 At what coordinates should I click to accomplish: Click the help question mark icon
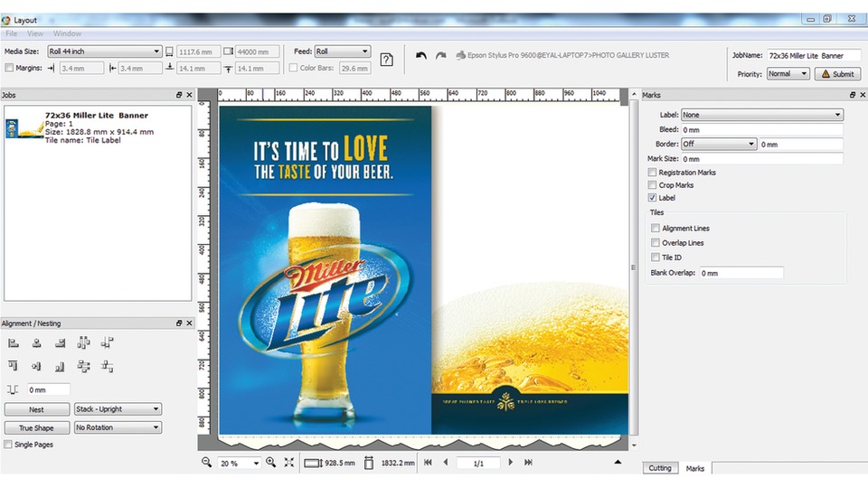[x=386, y=60]
